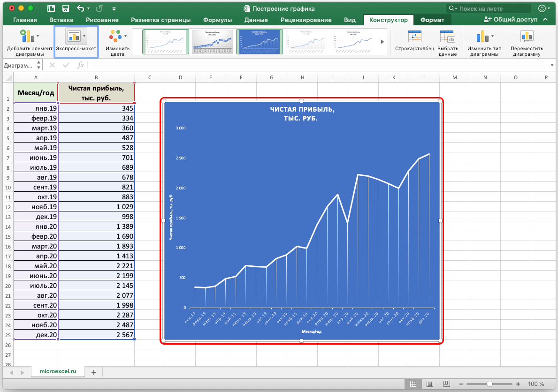This screenshot has height=392, width=558.
Task: Select the fifth chart style thumbnail
Action: (x=353, y=42)
